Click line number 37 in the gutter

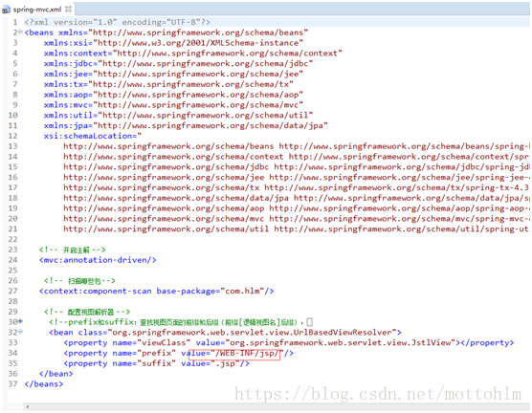coord(12,383)
